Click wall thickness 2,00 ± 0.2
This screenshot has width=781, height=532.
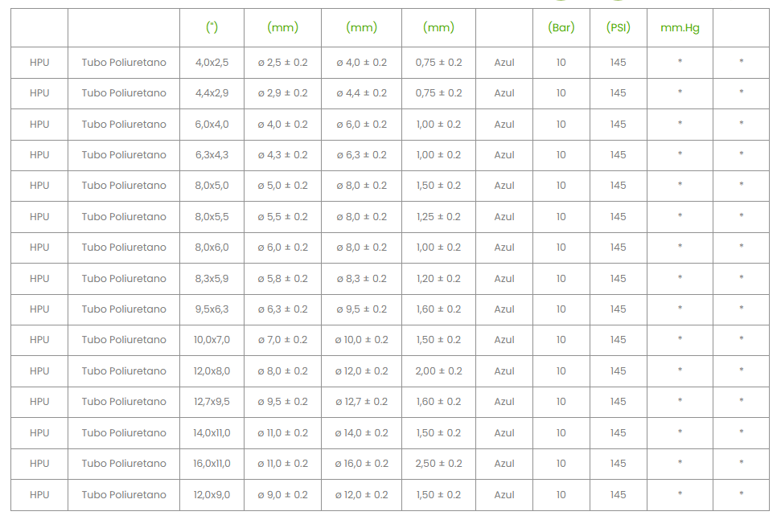[x=438, y=371]
